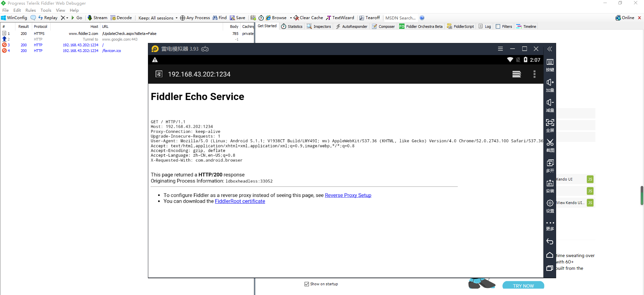This screenshot has height=295, width=644.
Task: Save sessions using the Save button
Action: coord(237,18)
